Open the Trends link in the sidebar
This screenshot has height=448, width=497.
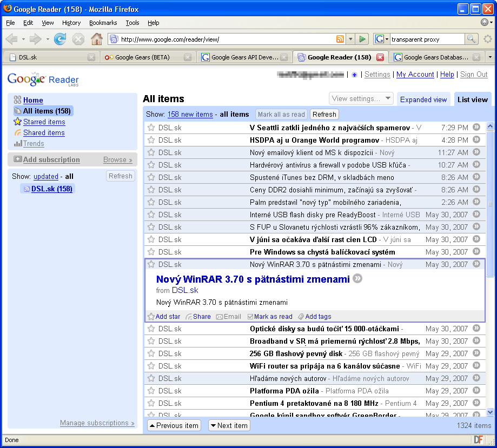pyautogui.click(x=34, y=144)
